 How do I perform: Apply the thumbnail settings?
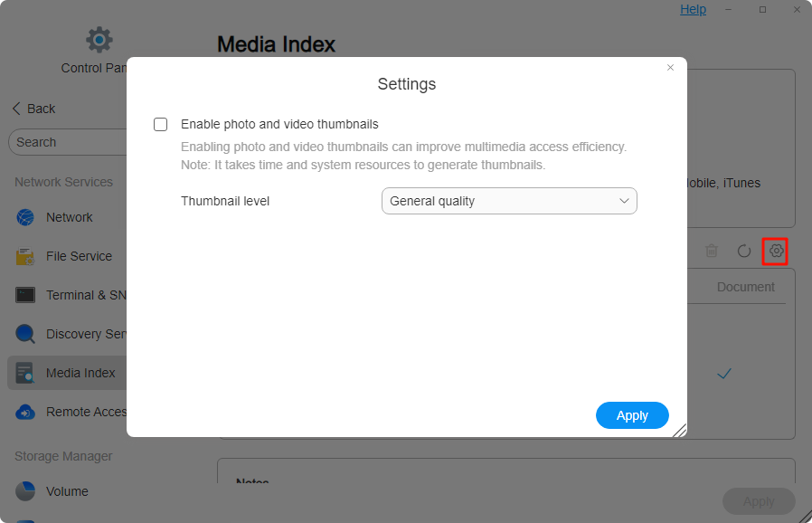coord(632,415)
